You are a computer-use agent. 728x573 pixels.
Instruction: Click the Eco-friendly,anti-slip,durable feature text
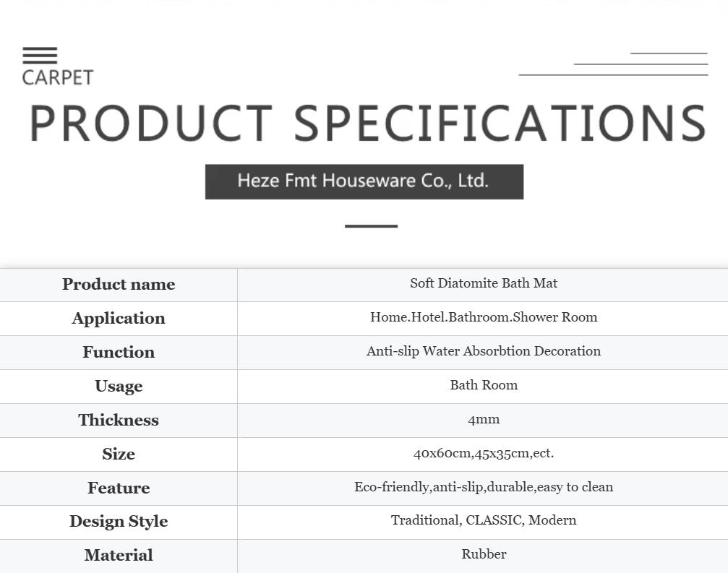[x=484, y=487]
